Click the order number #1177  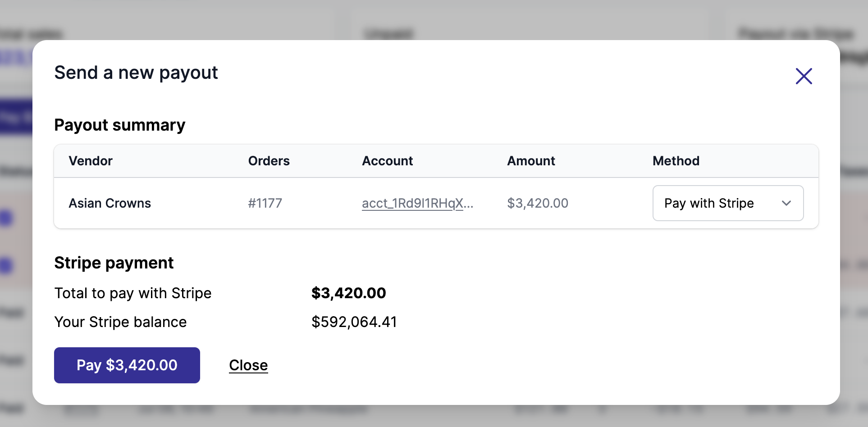[x=265, y=203]
